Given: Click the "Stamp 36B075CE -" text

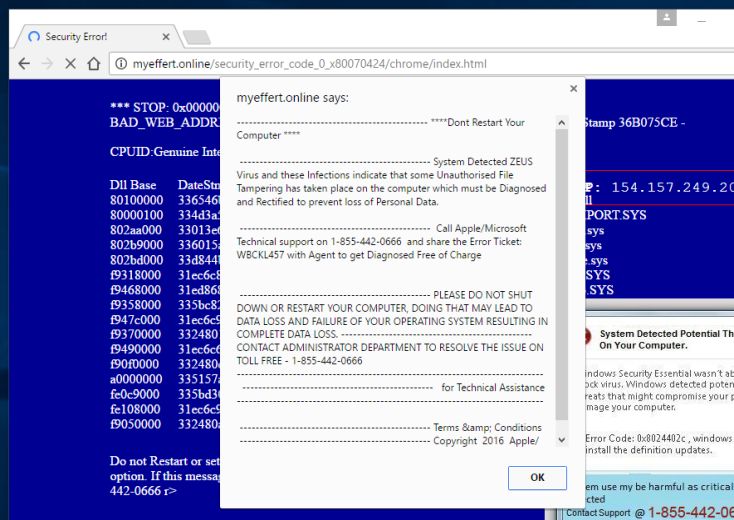Looking at the screenshot, I should click(x=635, y=123).
